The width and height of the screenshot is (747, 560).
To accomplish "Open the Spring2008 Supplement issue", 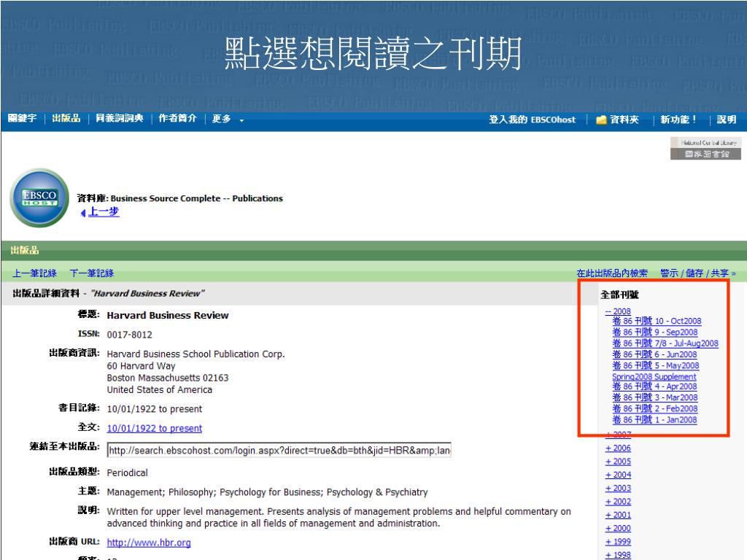I will pyautogui.click(x=654, y=376).
